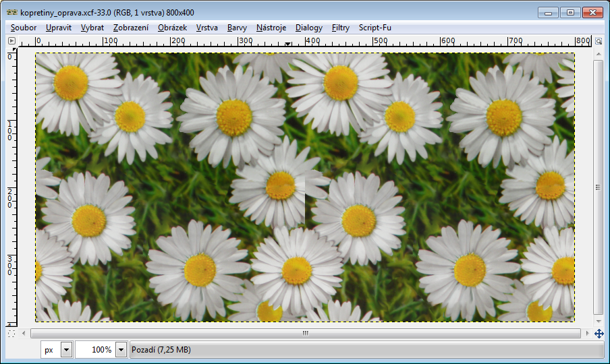Open the Upravit menu
Screen dimensions: 610x364
coord(58,28)
